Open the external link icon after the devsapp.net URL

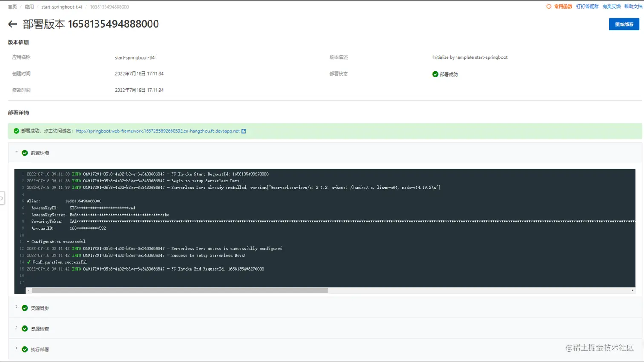click(243, 131)
